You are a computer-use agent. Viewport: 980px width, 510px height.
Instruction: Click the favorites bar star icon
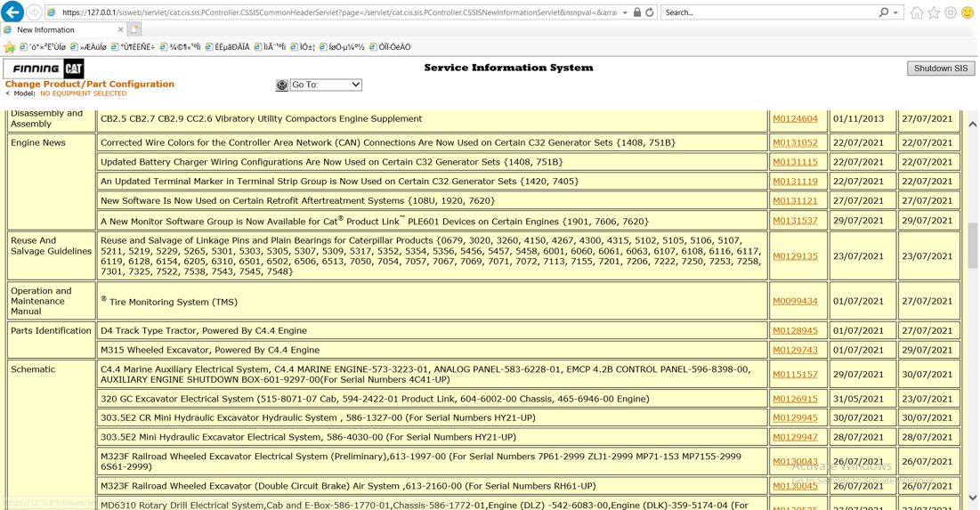(9, 47)
